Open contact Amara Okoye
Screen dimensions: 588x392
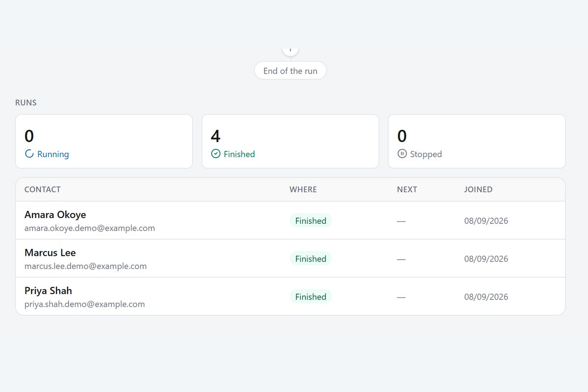click(55, 215)
